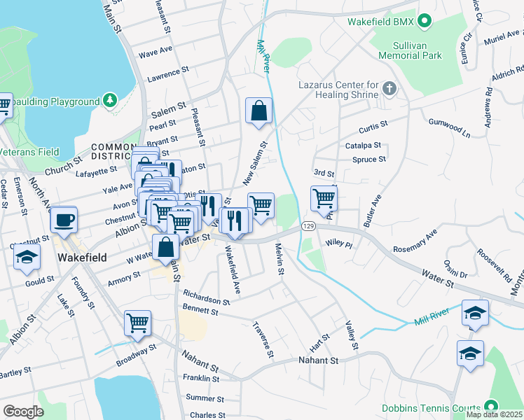The image size is (524, 420).
Task: Select the Wakefield town label
Action: pyautogui.click(x=82, y=258)
